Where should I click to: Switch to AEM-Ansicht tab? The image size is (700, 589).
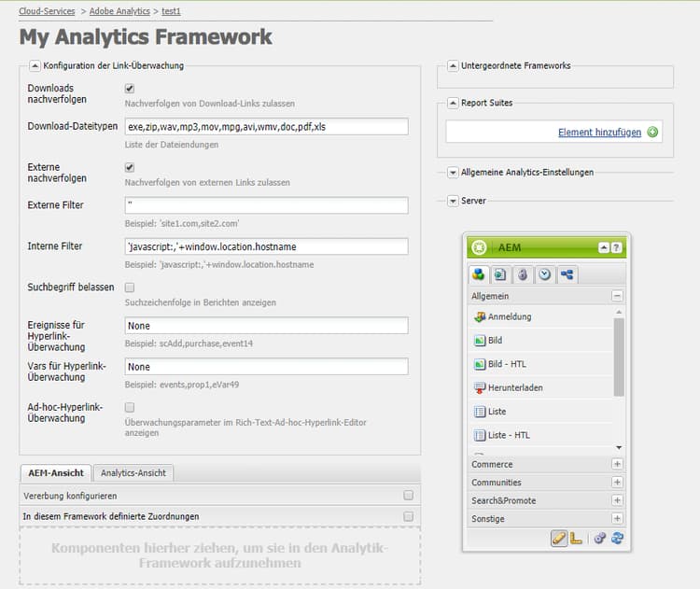56,473
